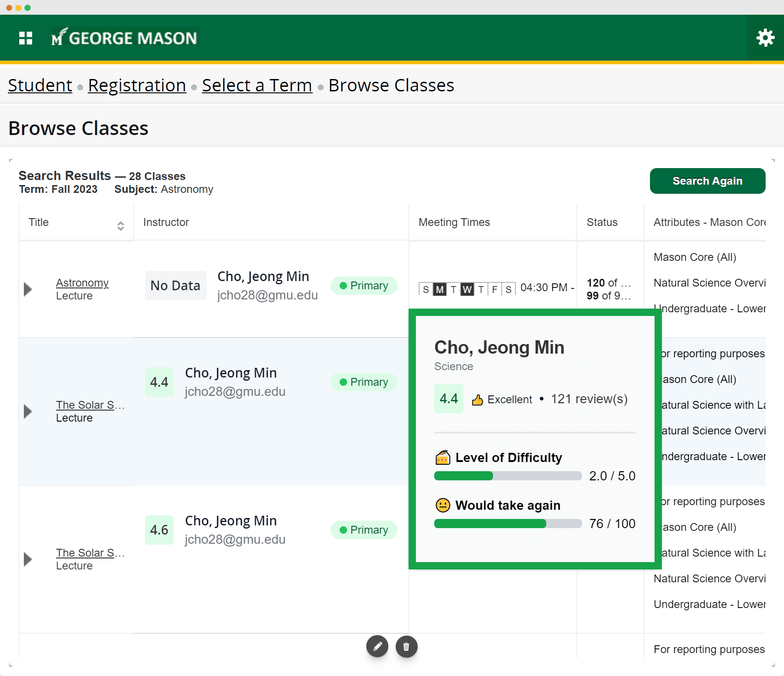Open the Registration breadcrumb link
The width and height of the screenshot is (784, 676).
click(x=137, y=85)
